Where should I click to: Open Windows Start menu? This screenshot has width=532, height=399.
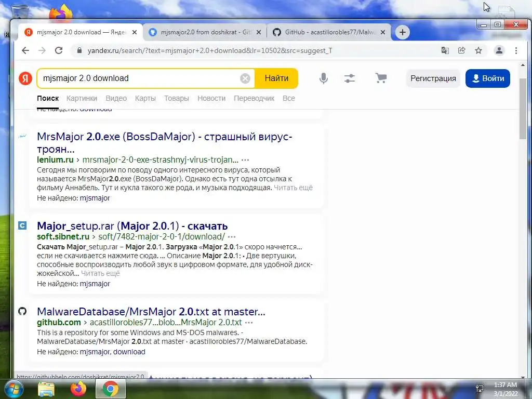tap(14, 389)
